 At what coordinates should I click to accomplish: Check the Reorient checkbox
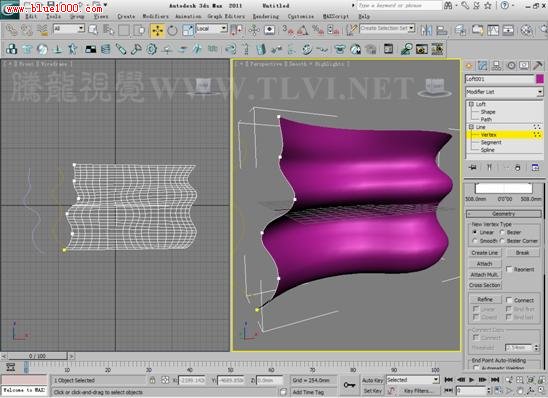[509, 269]
